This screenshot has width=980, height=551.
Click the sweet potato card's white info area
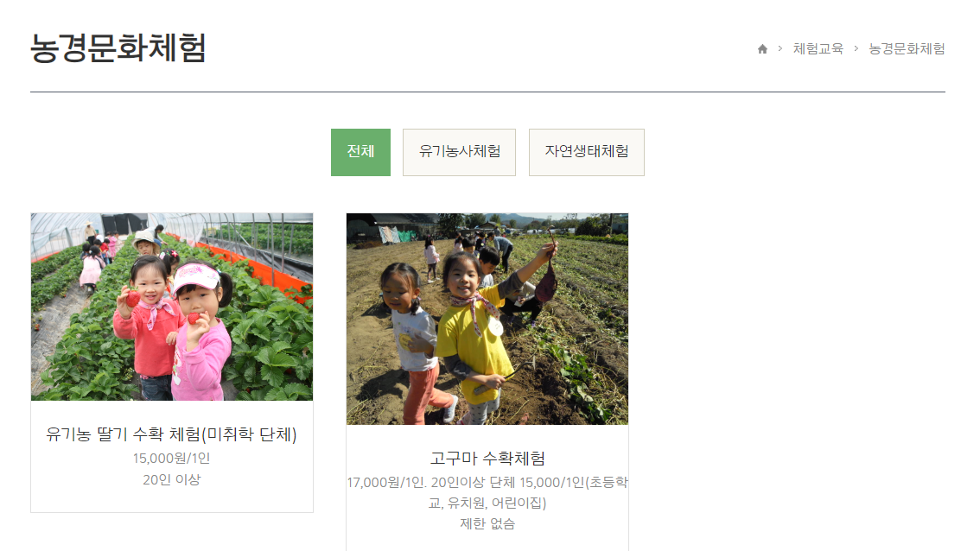[487, 488]
